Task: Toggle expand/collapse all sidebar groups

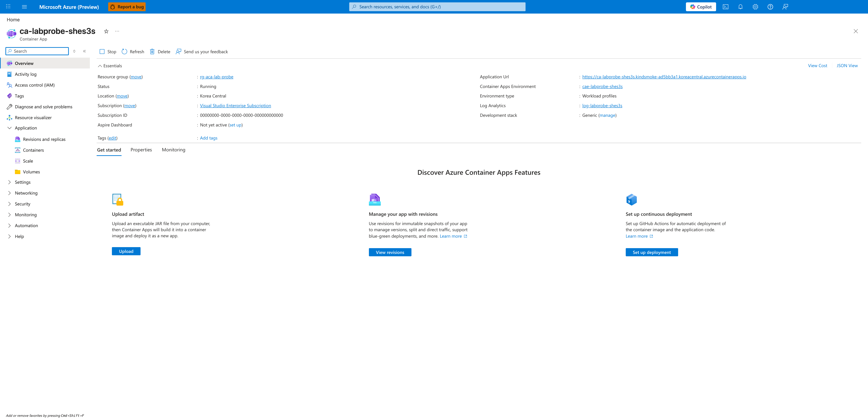Action: [74, 51]
